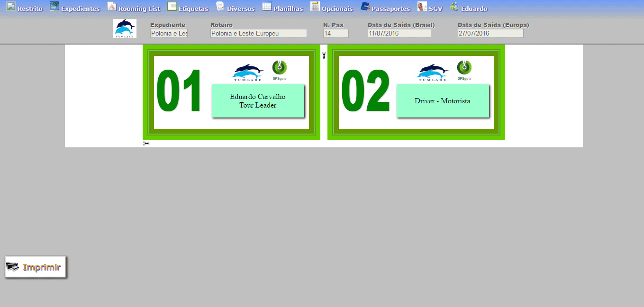The image size is (644, 307).
Task: Focus the Roteiro text field
Action: pos(259,33)
